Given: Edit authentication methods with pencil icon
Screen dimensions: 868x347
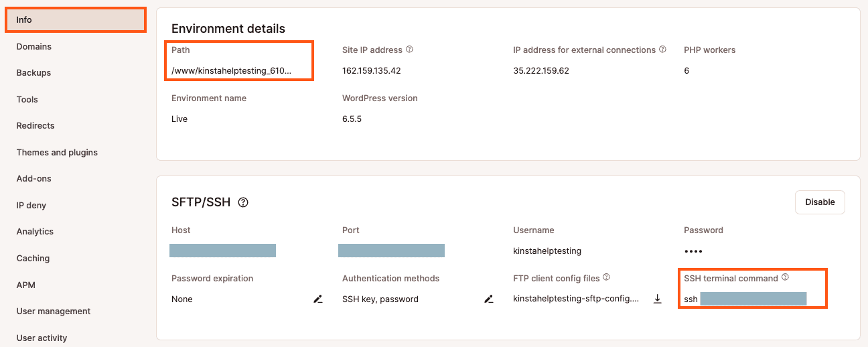Looking at the screenshot, I should tap(489, 299).
